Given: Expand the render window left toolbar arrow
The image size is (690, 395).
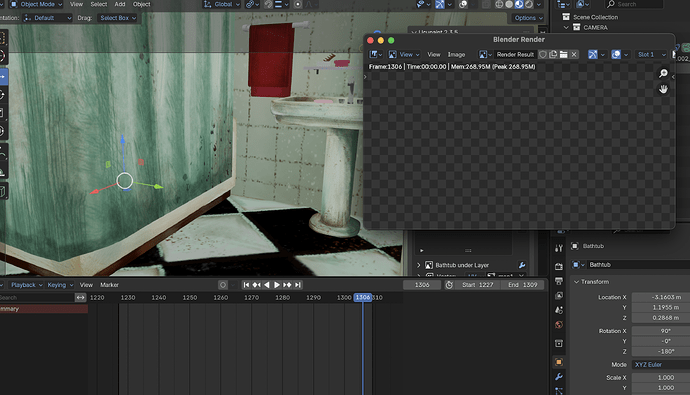Looking at the screenshot, I should pyautogui.click(x=365, y=77).
